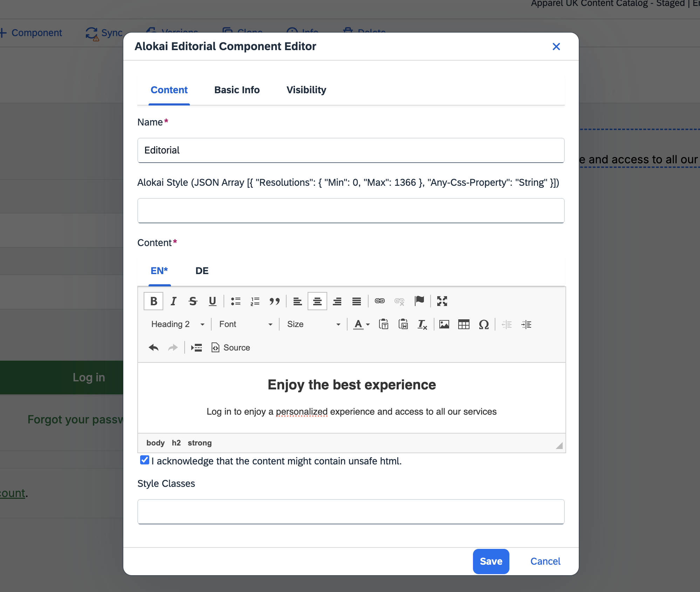Undo last edit
Image resolution: width=700 pixels, height=592 pixels.
point(153,348)
